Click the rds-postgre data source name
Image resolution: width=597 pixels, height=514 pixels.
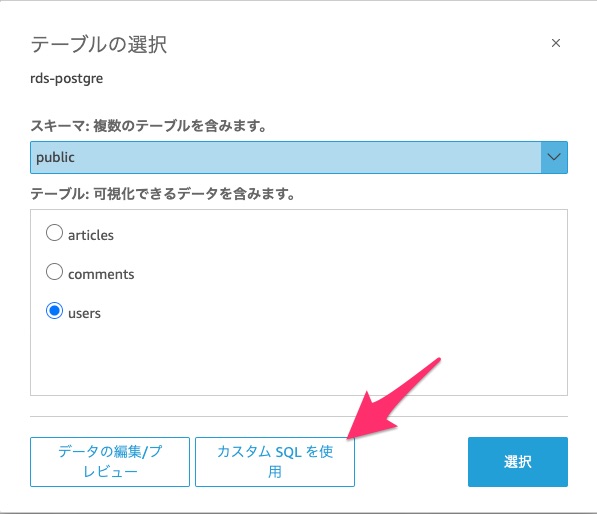click(x=67, y=78)
